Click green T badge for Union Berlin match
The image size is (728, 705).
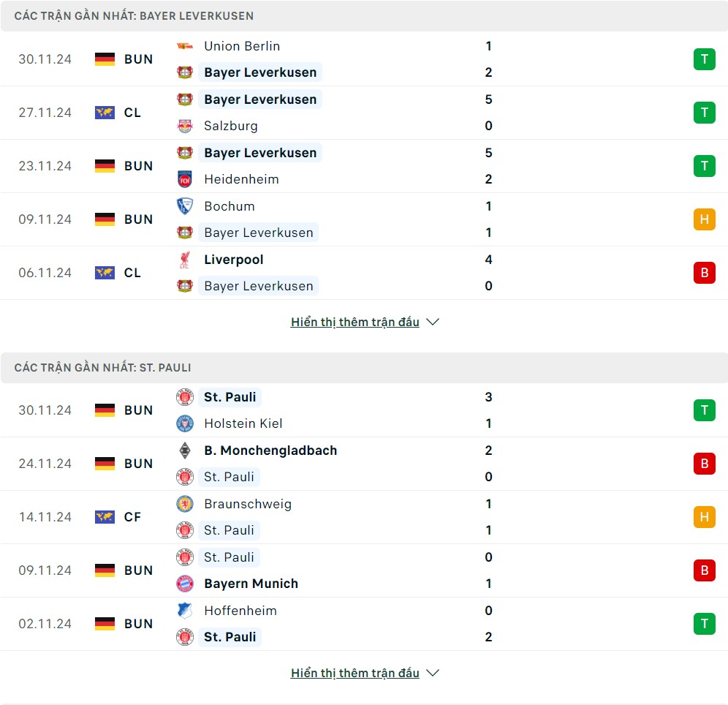pyautogui.click(x=704, y=59)
